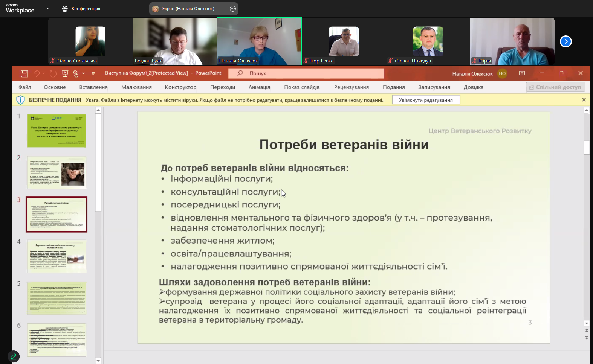Click the Спільний доступ share button
This screenshot has width=593, height=364.
(555, 87)
